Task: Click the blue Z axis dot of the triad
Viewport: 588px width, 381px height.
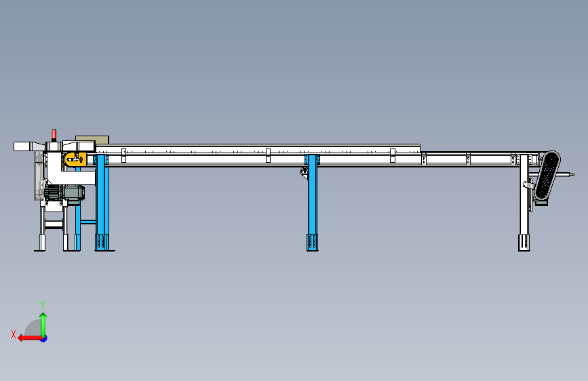Action: coord(44,338)
